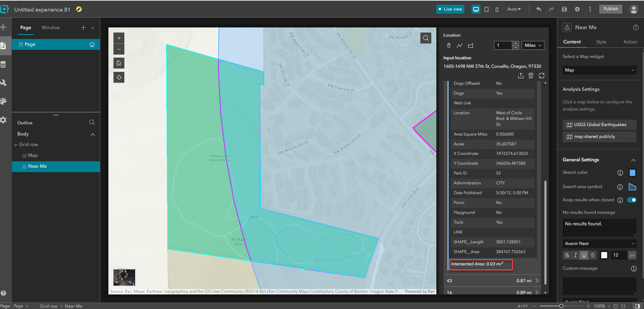The image size is (644, 309).
Task: Click the find my location button on map
Action: (119, 78)
